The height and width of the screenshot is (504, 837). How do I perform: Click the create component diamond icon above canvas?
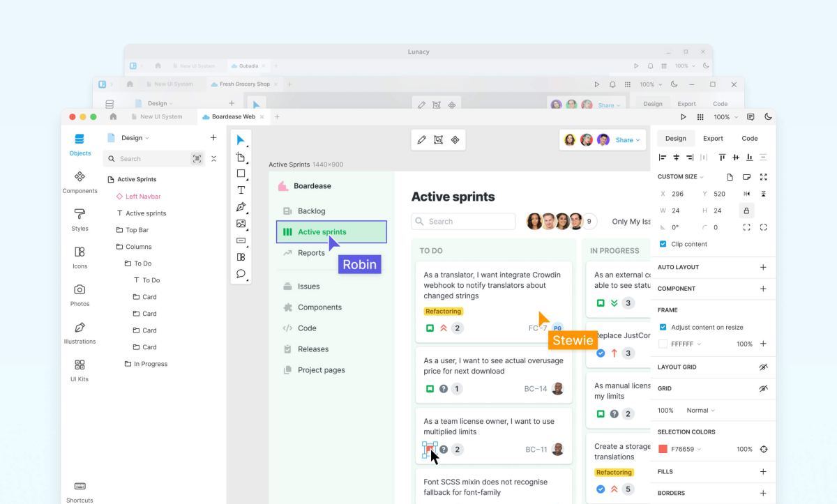(x=455, y=140)
